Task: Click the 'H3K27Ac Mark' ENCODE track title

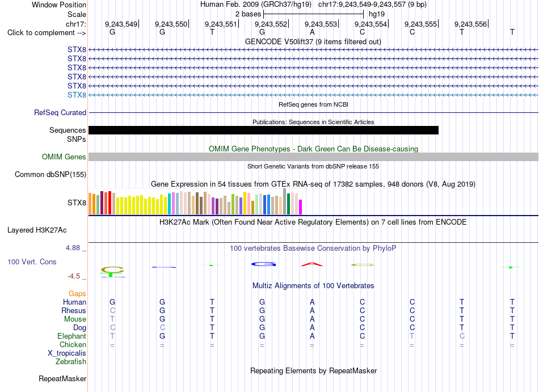Action: 313,222
